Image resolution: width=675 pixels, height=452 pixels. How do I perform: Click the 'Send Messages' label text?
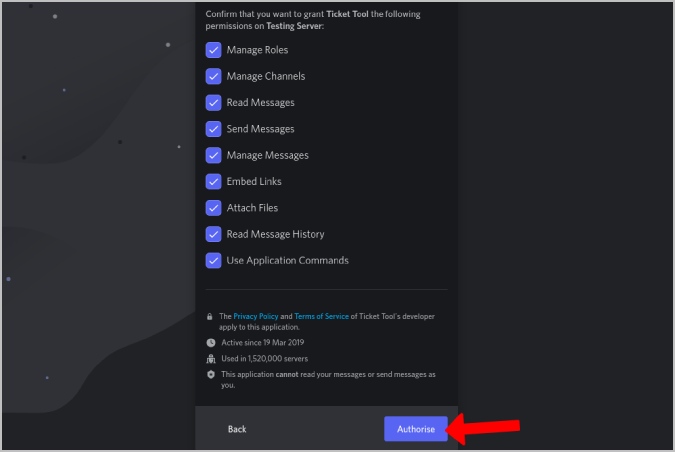260,129
